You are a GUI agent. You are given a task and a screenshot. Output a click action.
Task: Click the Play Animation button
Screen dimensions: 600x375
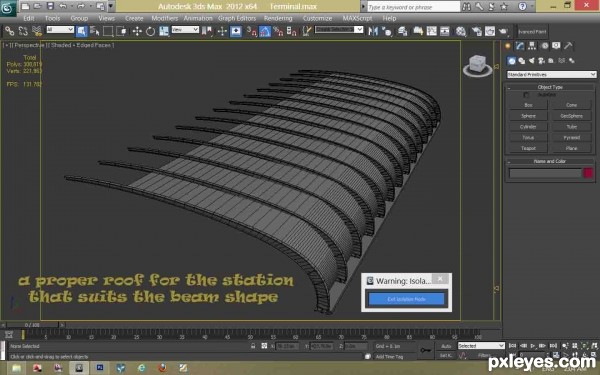533,346
